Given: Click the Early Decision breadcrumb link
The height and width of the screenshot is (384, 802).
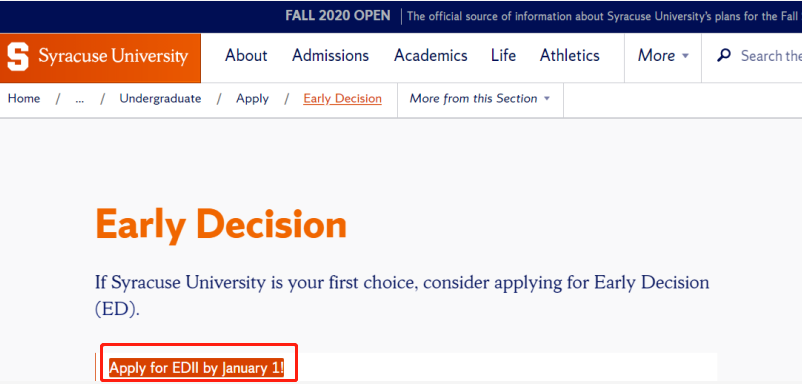Looking at the screenshot, I should pos(342,99).
